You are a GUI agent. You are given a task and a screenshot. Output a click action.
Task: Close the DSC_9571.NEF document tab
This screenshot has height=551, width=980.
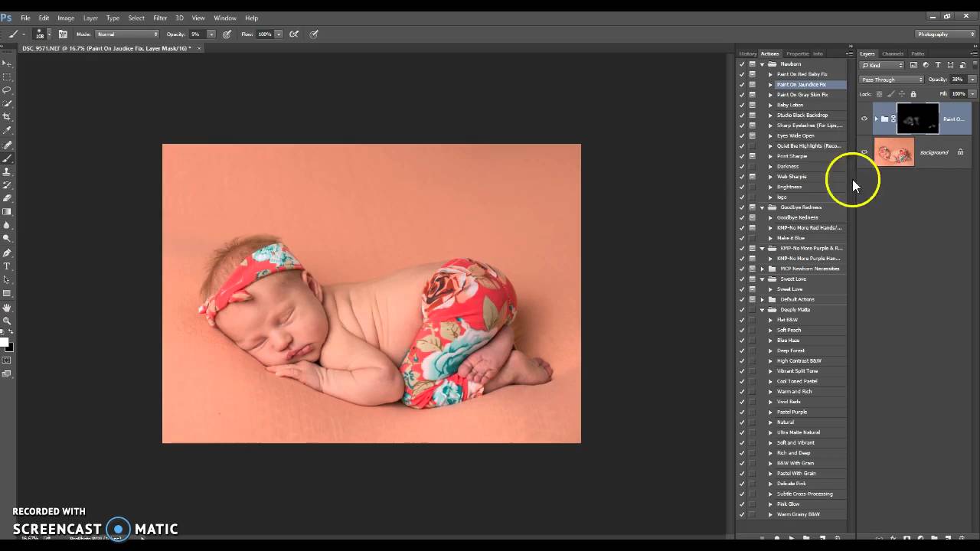click(199, 48)
